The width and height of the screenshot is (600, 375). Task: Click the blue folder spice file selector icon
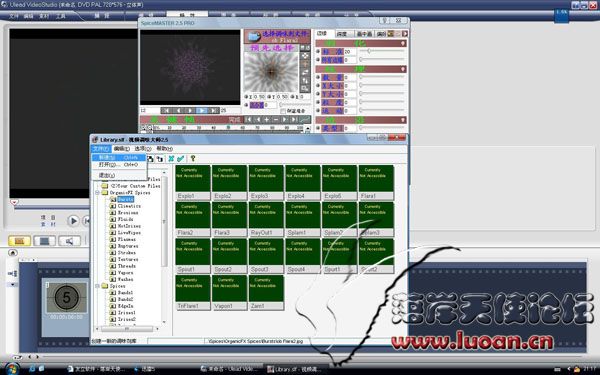253,37
